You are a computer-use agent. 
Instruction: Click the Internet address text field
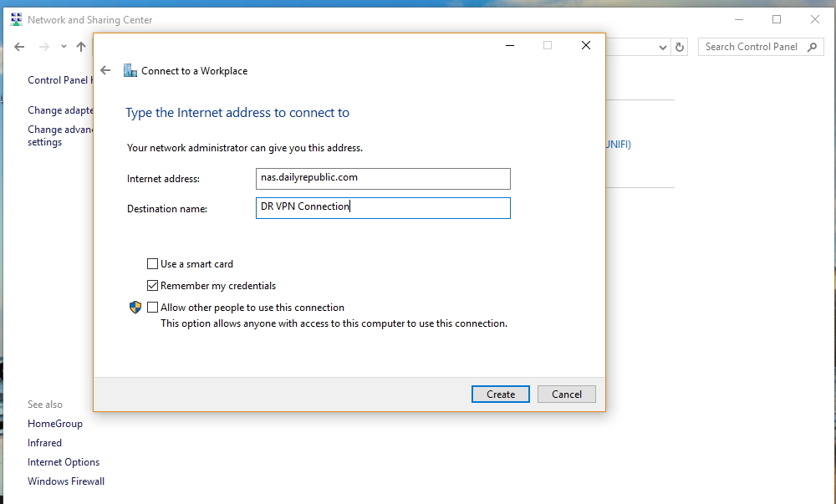click(383, 178)
